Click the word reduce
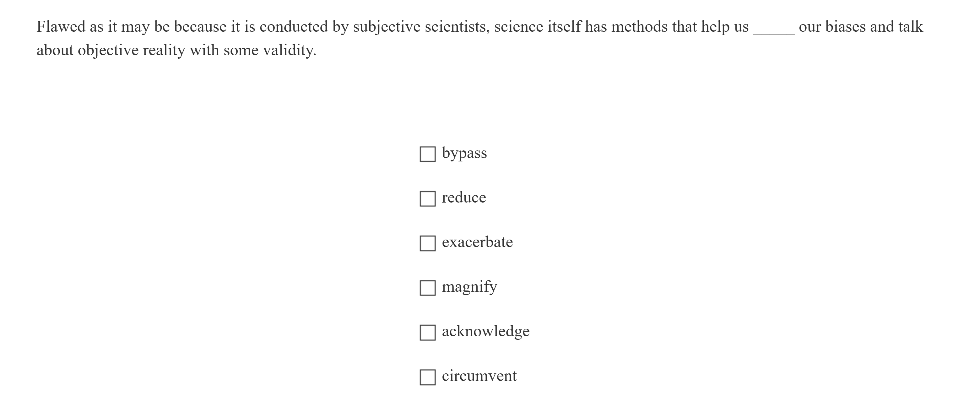Screen dimensions: 980x396 [463, 198]
